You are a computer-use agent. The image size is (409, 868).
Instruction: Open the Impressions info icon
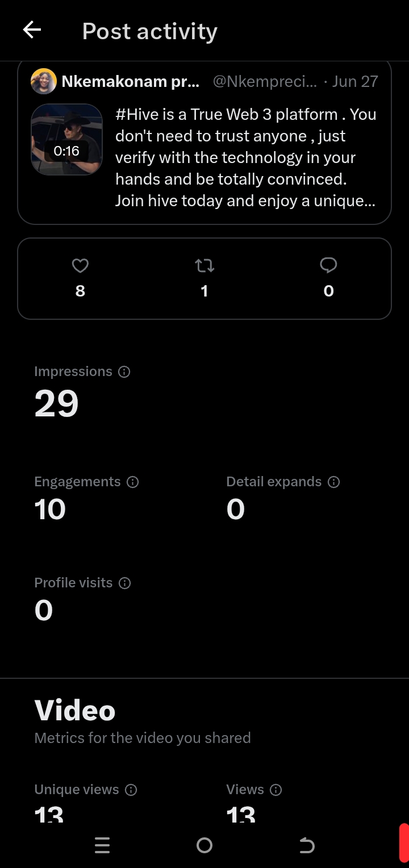(124, 372)
